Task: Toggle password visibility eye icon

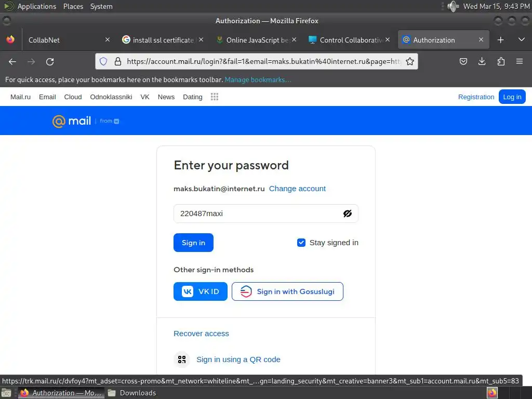Action: [348, 214]
